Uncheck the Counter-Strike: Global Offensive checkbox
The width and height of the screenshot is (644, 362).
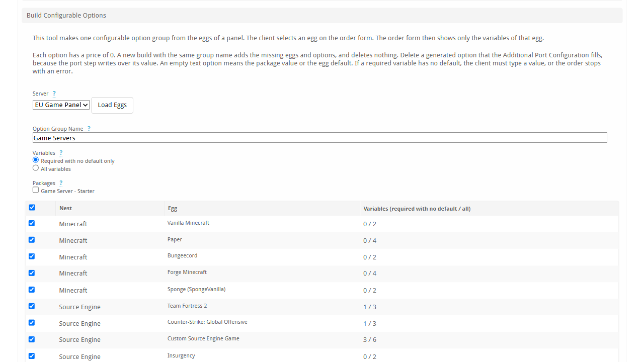pyautogui.click(x=32, y=323)
